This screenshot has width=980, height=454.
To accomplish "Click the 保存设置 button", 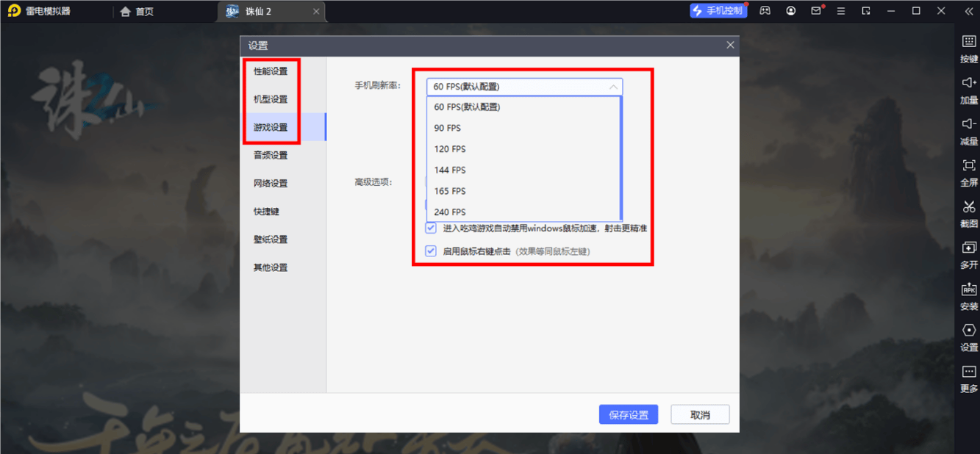I will coord(628,415).
